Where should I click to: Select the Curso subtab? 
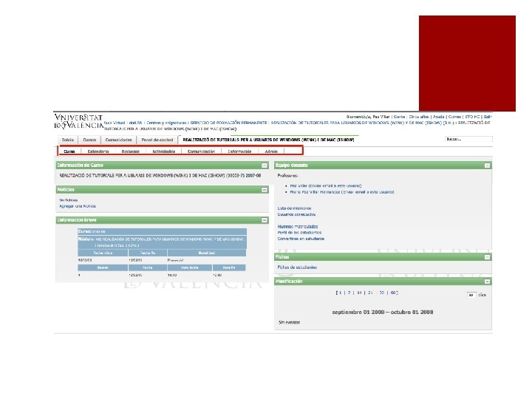point(69,151)
